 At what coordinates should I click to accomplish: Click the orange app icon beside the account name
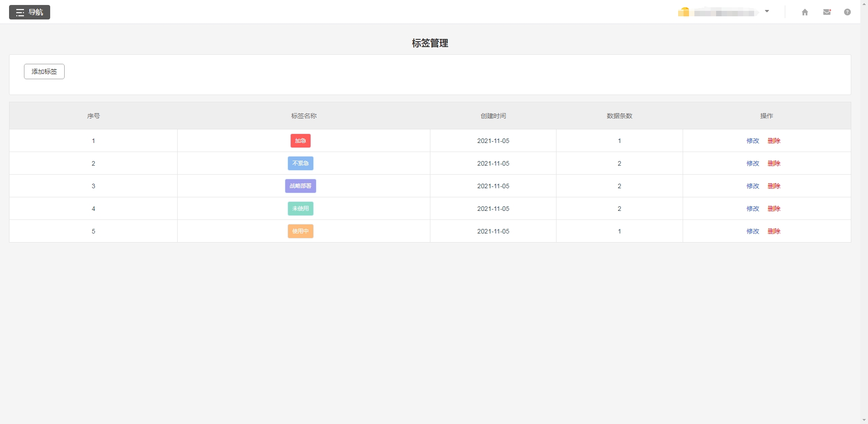point(684,12)
